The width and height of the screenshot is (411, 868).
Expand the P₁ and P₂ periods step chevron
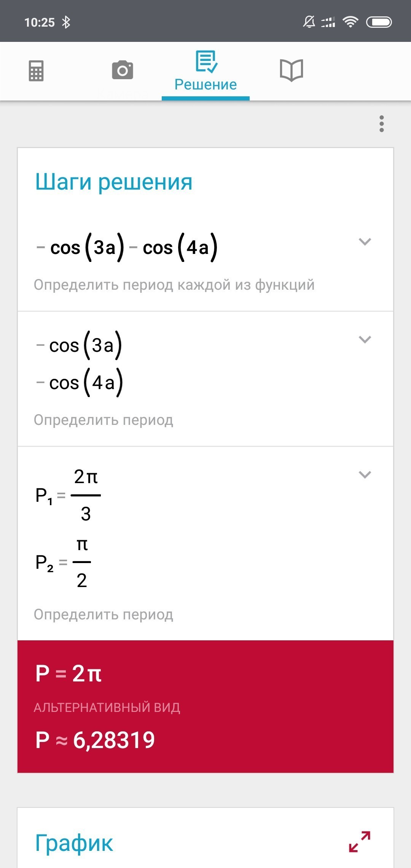point(365,474)
